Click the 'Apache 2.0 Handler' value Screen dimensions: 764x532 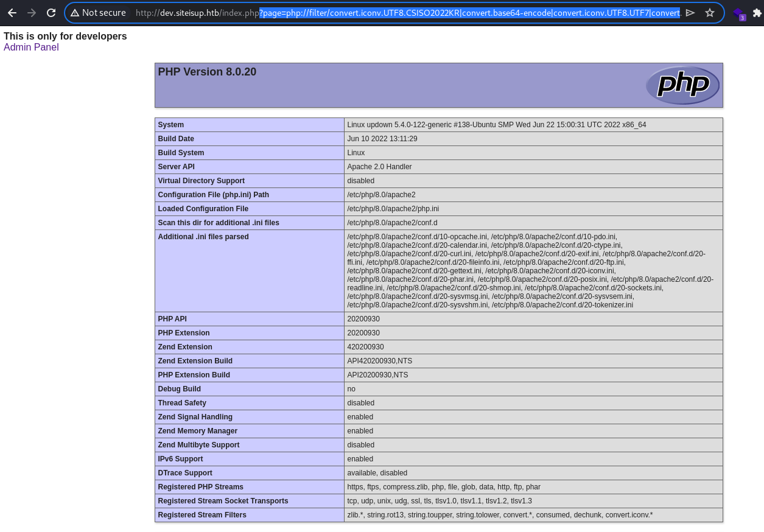coord(379,167)
